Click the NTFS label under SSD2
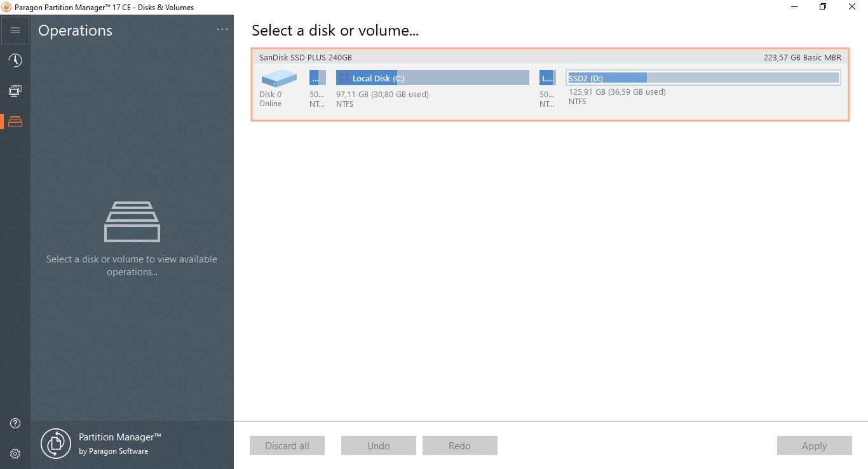Image resolution: width=868 pixels, height=469 pixels. coord(577,101)
